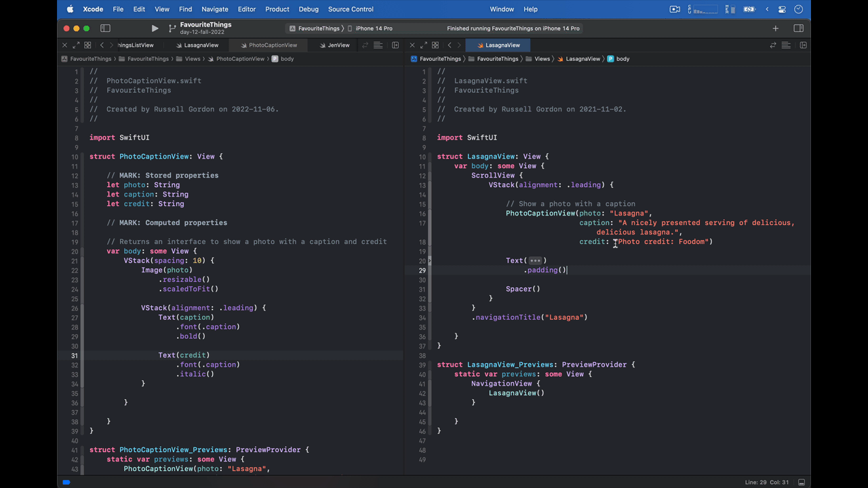Image resolution: width=868 pixels, height=488 pixels.
Task: Open the related items grid in left editor
Action: point(87,45)
